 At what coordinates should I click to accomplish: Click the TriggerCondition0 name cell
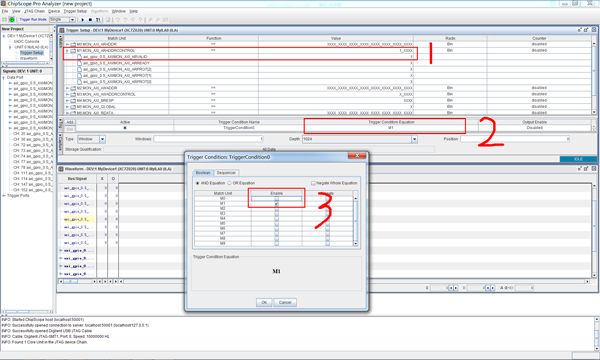click(239, 128)
